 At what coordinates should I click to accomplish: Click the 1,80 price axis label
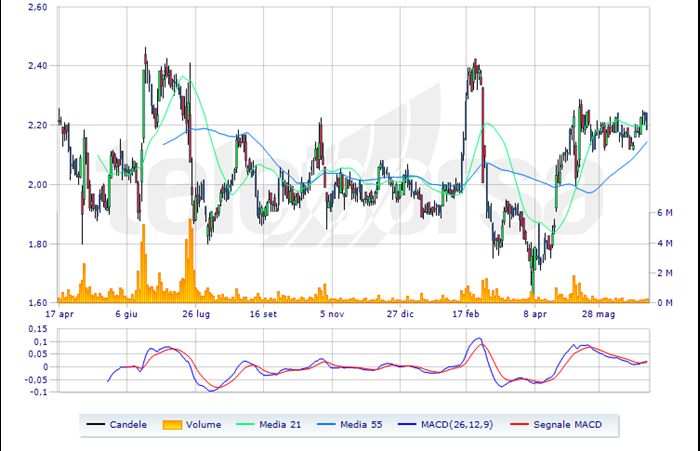(x=38, y=244)
